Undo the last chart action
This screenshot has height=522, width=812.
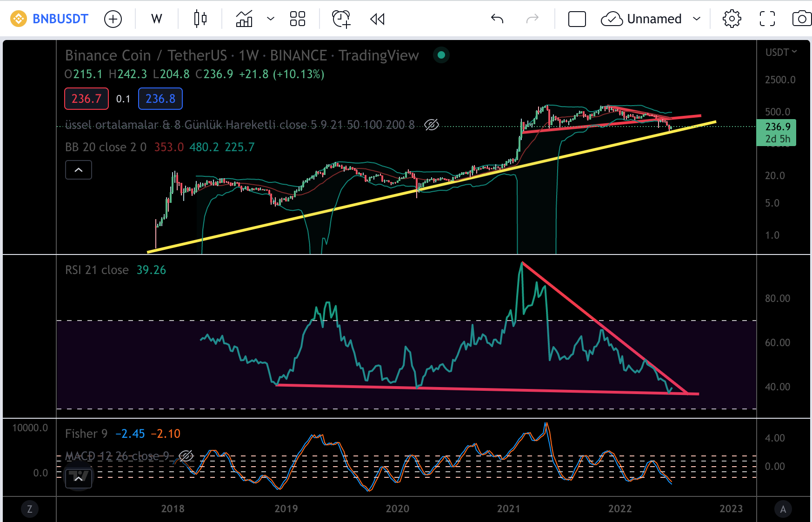(497, 19)
